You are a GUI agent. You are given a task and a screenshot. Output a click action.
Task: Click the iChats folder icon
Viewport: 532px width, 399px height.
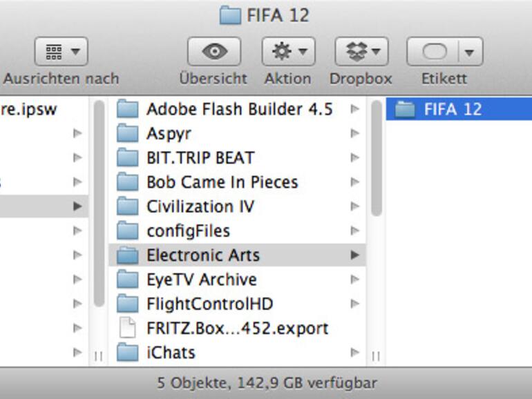click(x=128, y=353)
